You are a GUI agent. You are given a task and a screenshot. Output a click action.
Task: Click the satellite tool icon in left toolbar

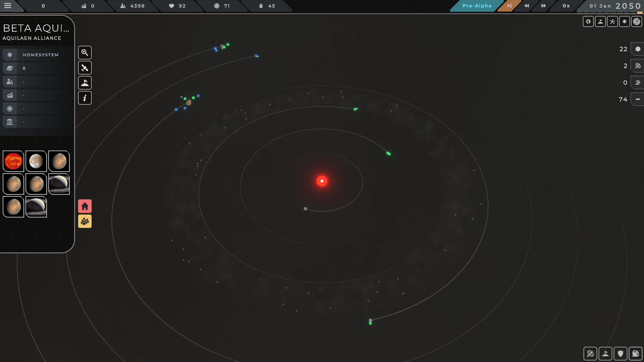(85, 68)
